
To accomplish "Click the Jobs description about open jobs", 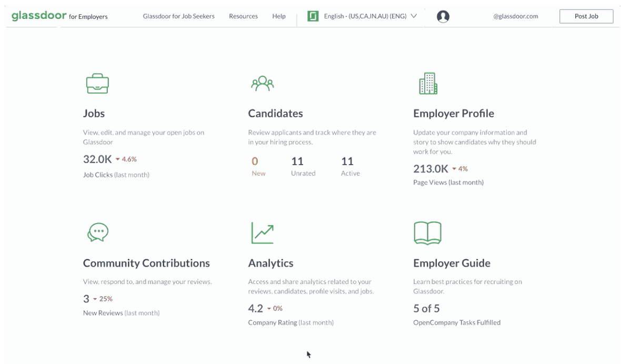I will click(x=143, y=137).
